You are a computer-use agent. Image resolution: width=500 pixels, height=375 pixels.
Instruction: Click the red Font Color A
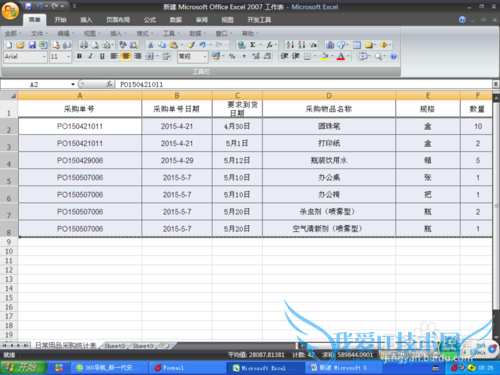pos(341,56)
